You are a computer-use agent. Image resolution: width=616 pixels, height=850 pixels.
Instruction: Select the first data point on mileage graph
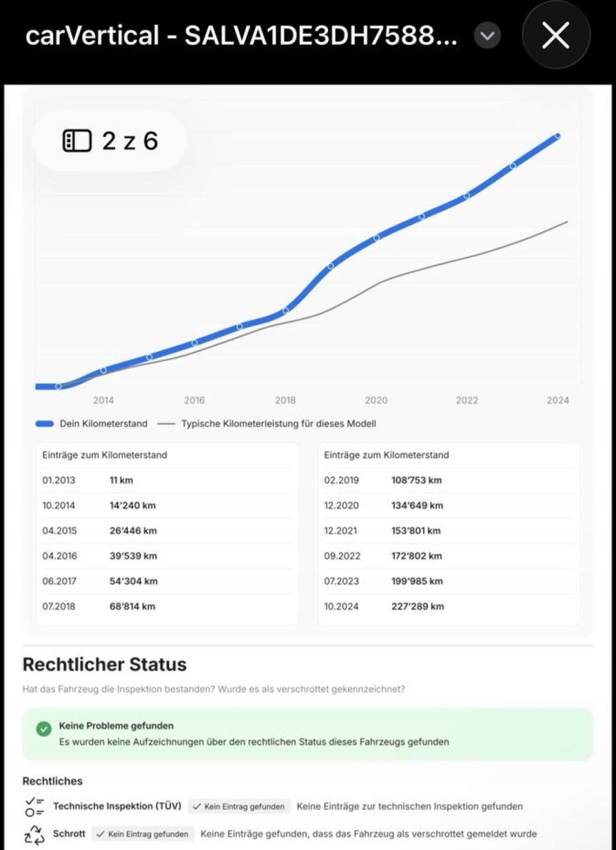[x=58, y=386]
